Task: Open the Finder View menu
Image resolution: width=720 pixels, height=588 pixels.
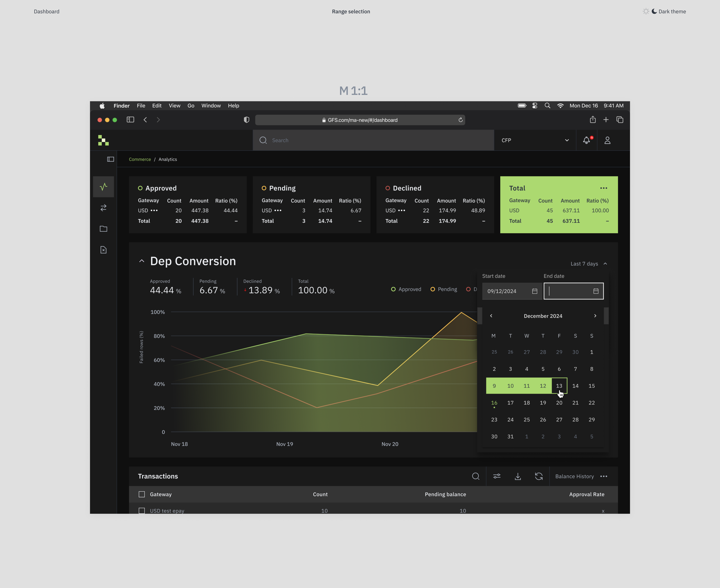Action: click(174, 106)
